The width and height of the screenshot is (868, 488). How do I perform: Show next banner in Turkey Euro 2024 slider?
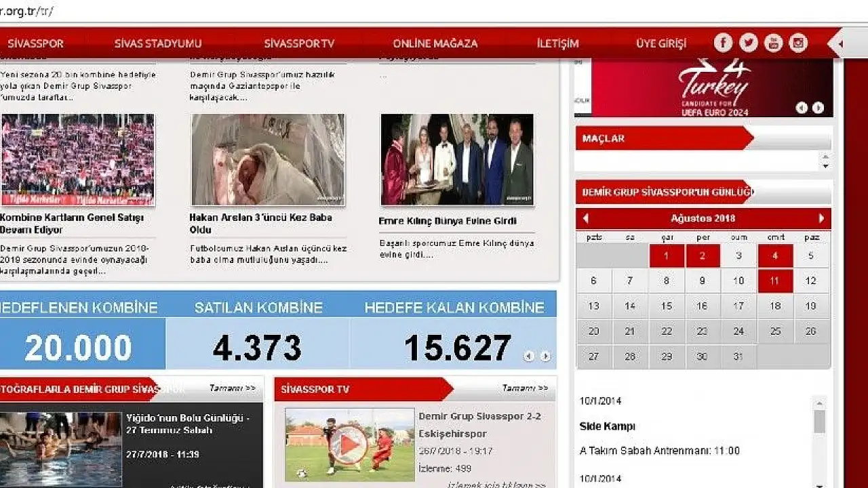[x=818, y=108]
